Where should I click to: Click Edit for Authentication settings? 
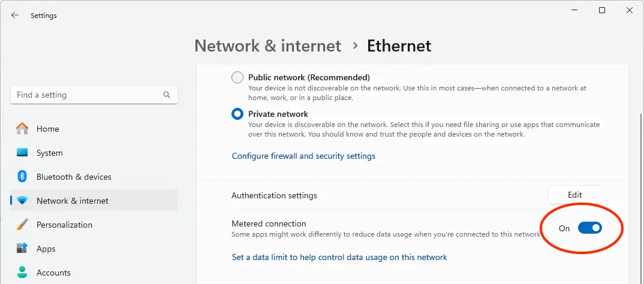point(574,195)
